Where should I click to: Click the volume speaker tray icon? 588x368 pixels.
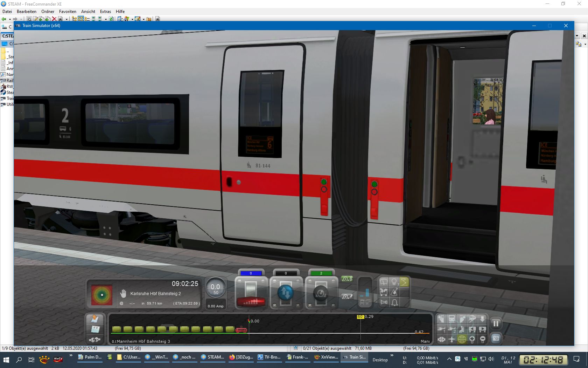pyautogui.click(x=491, y=359)
